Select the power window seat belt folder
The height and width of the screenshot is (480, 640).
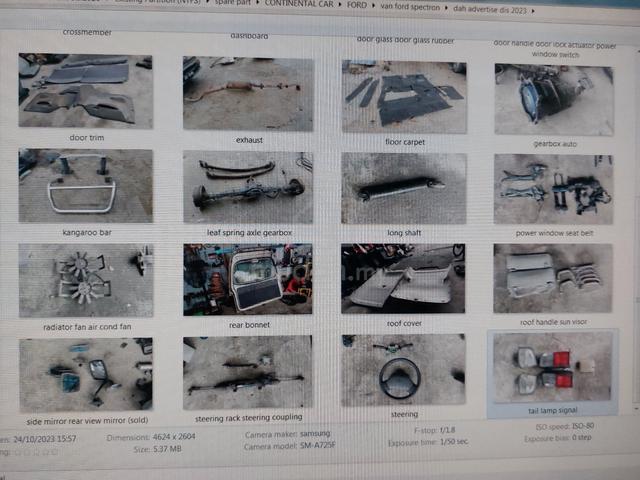tap(553, 189)
